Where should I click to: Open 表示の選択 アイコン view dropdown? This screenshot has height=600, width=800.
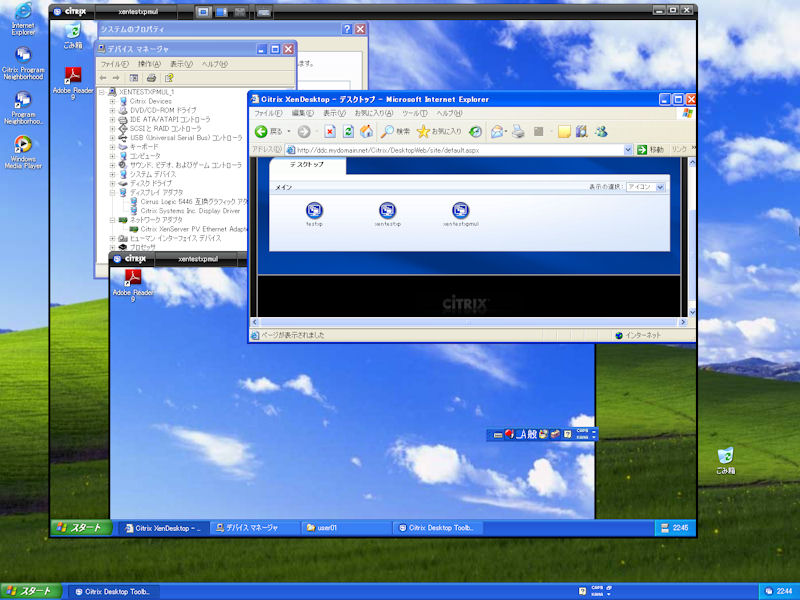tap(660, 187)
